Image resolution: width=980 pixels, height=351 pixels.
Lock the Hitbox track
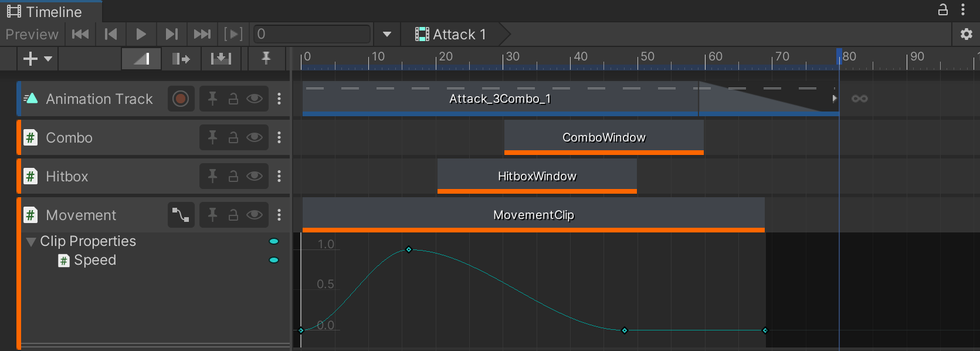[233, 177]
